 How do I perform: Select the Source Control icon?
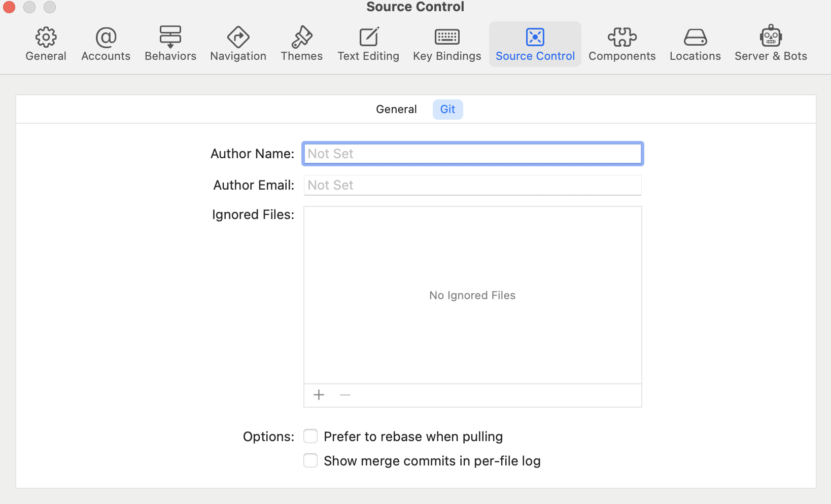click(x=535, y=37)
